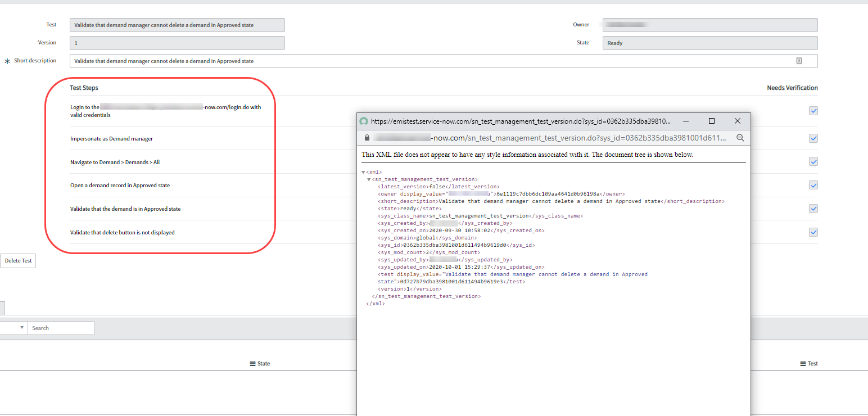The image size is (868, 416).
Task: Click the Test Steps heading
Action: 84,88
